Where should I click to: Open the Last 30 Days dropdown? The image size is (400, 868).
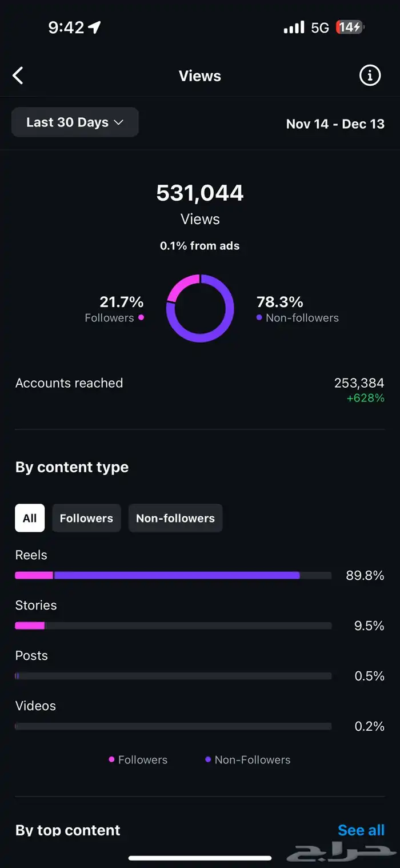pos(75,122)
